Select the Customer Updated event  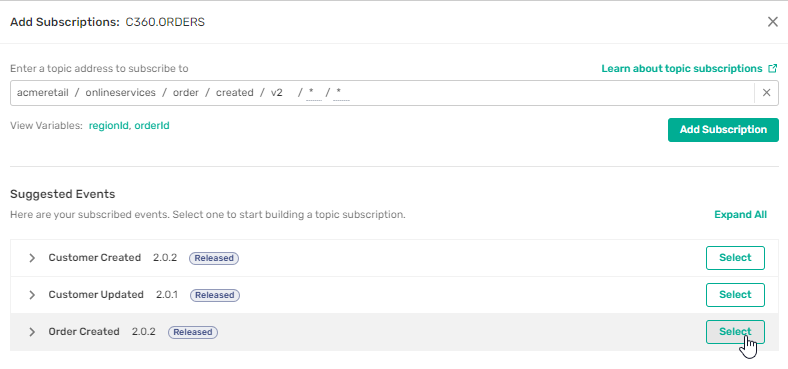tap(735, 295)
